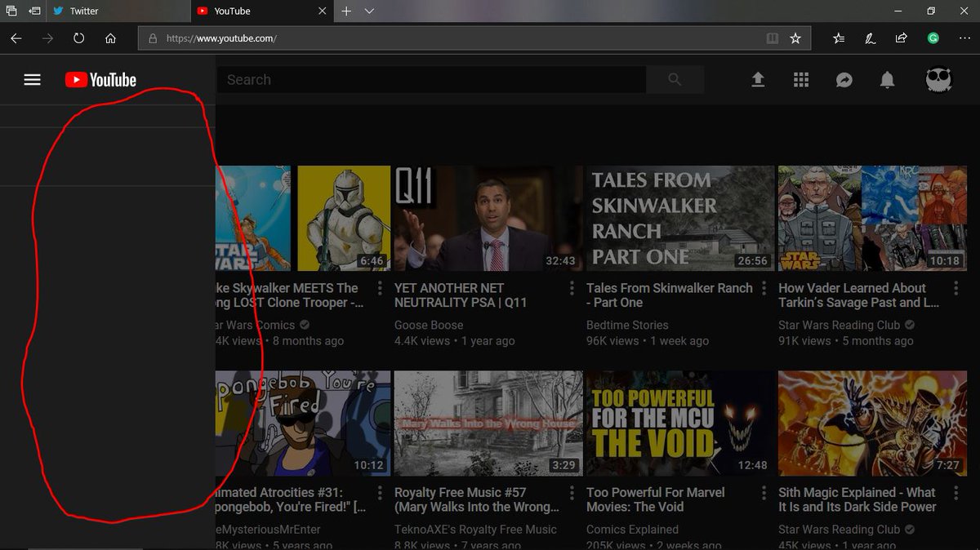Open a new browser tab
980x550 pixels.
pos(346,11)
